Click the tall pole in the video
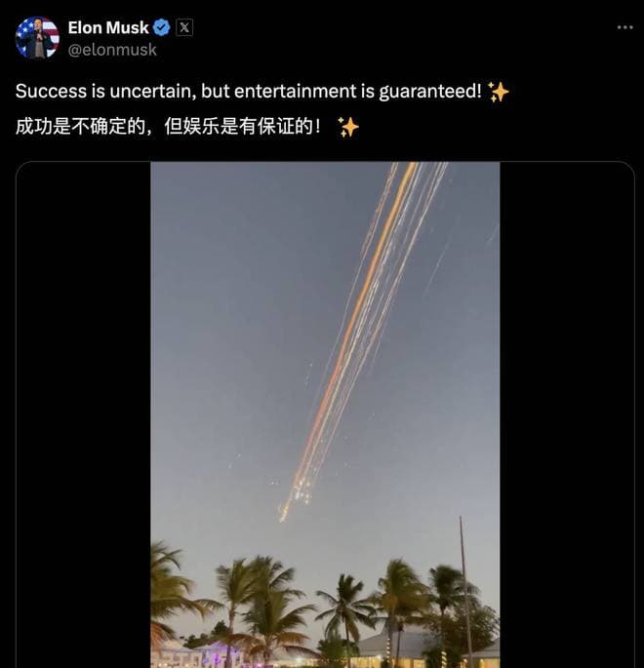The width and height of the screenshot is (644, 668). click(x=465, y=592)
